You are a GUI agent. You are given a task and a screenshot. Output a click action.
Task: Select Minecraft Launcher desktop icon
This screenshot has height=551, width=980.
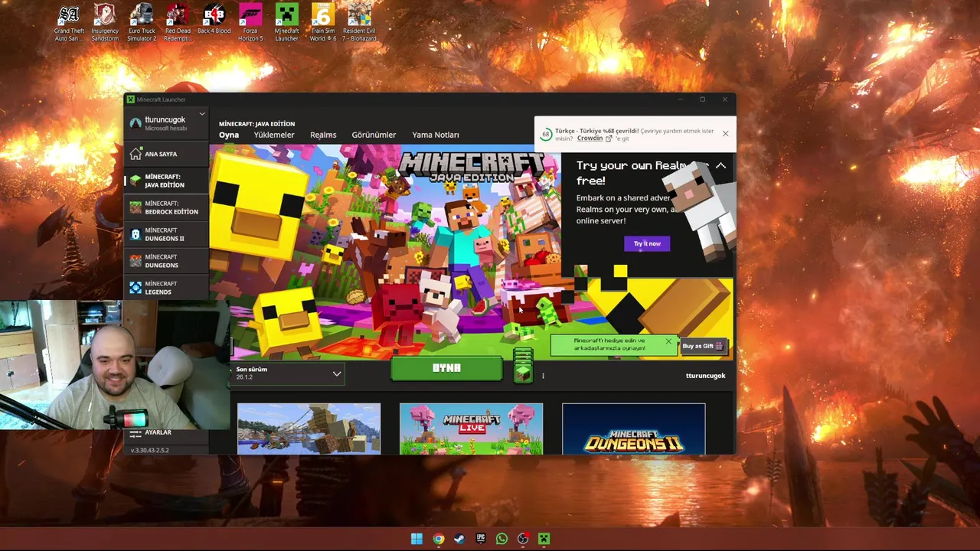point(286,23)
